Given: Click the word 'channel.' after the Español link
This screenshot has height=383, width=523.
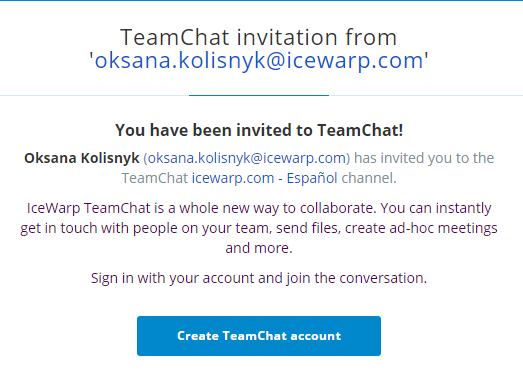Looking at the screenshot, I should [x=369, y=178].
